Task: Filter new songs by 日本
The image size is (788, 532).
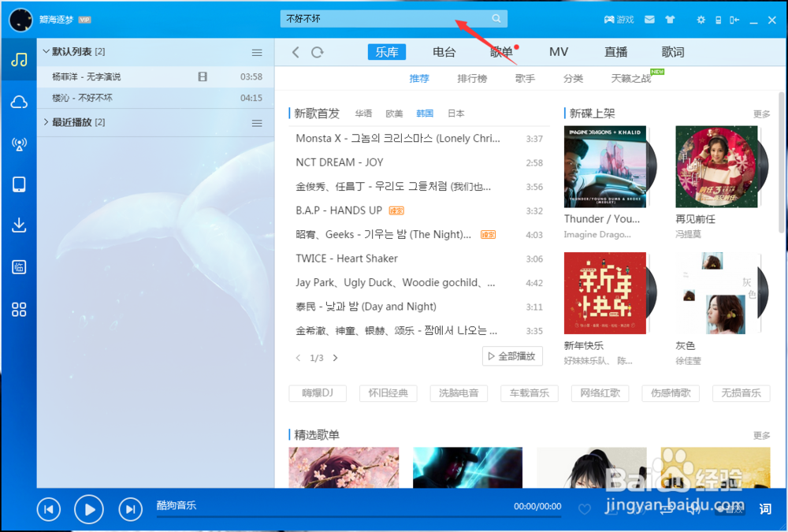Action: coord(455,113)
